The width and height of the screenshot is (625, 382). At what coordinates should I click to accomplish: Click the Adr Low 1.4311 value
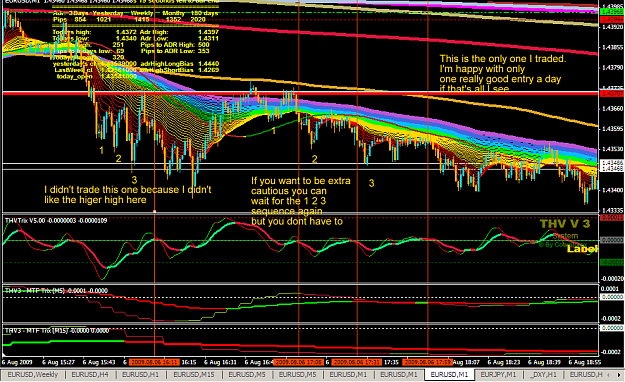point(208,38)
